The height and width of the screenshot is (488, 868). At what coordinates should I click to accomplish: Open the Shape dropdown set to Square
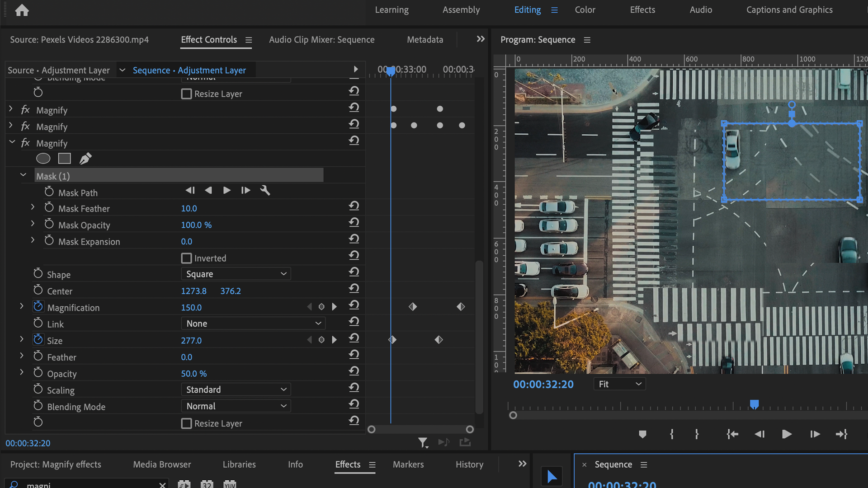(x=236, y=273)
